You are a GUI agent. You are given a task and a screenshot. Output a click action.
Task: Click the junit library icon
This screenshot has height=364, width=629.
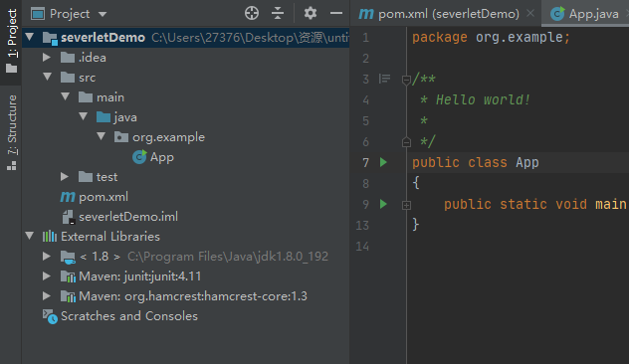point(68,276)
